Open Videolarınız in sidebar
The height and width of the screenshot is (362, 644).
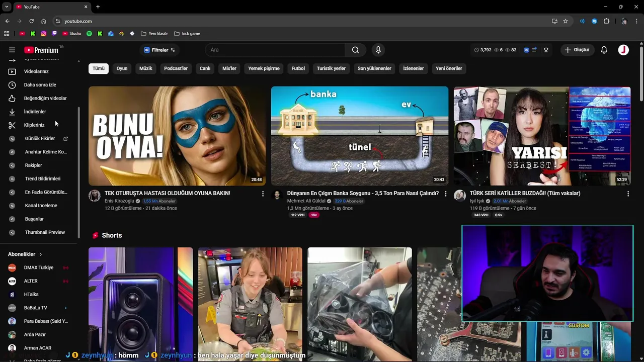tap(40, 71)
